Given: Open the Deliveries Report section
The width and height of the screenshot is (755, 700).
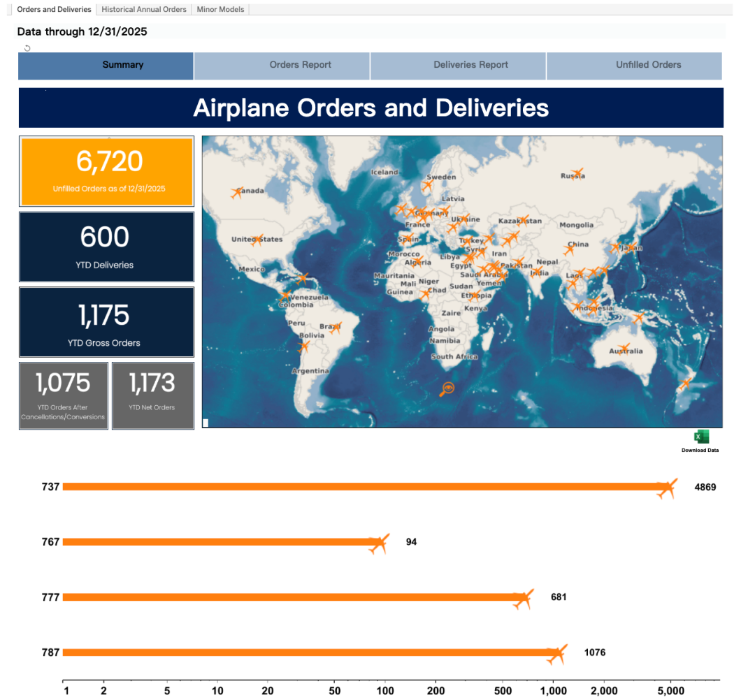Looking at the screenshot, I should click(x=470, y=65).
